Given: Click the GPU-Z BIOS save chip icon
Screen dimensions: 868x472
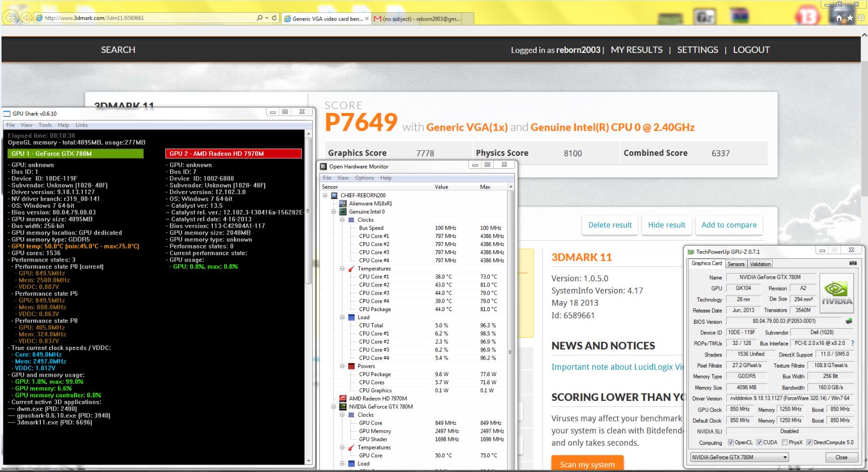Looking at the screenshot, I should [849, 321].
